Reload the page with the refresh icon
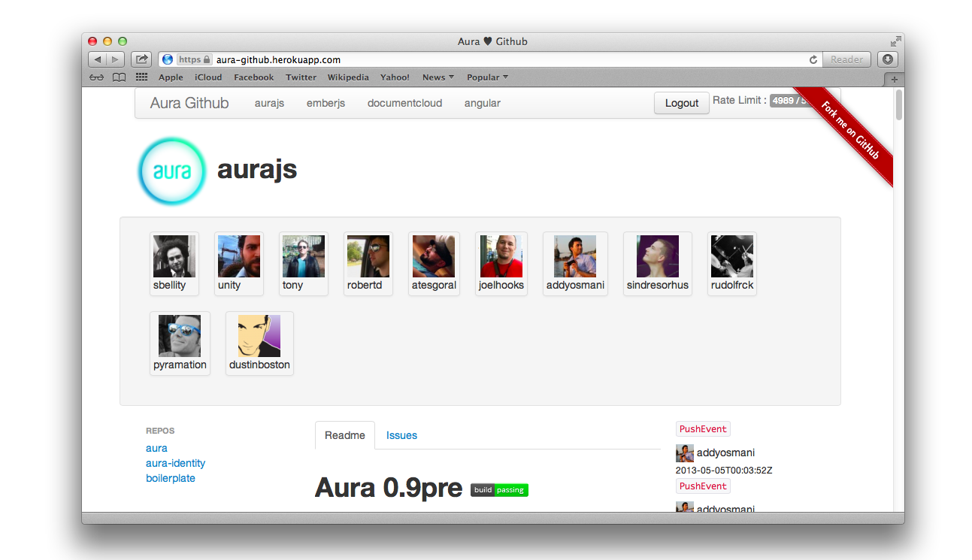Viewport: 972px width, 560px height. click(x=813, y=59)
